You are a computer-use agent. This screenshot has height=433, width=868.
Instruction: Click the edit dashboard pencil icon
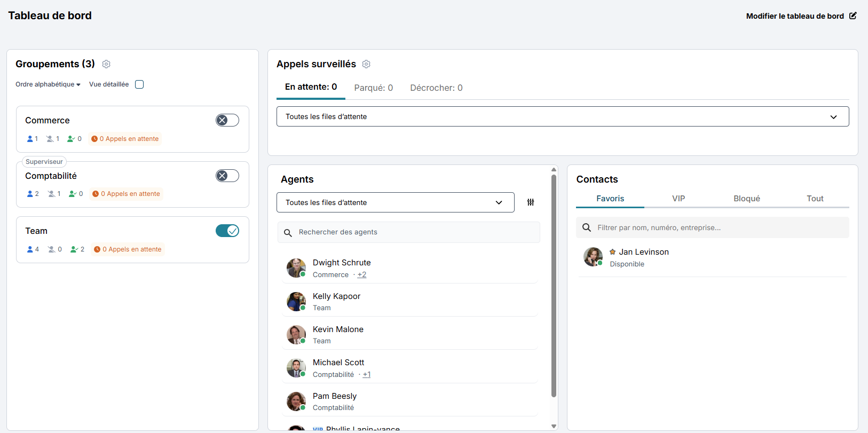click(853, 16)
